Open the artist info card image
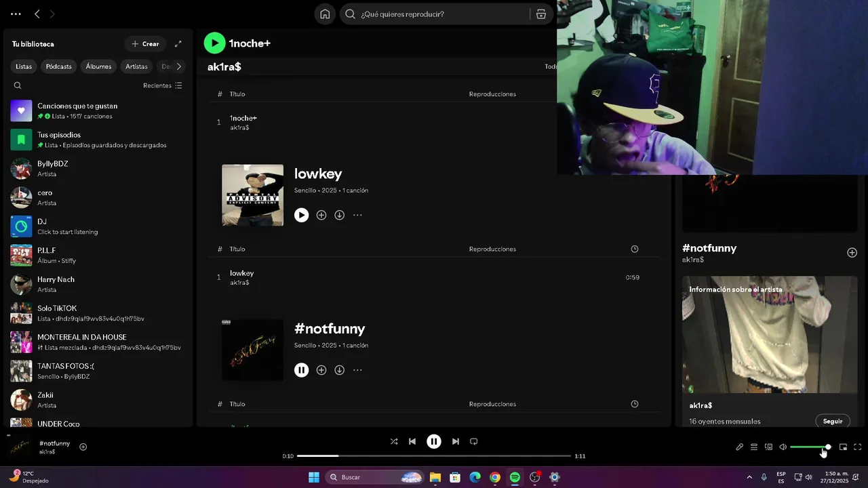Screen dimensions: 868x488 click(x=770, y=334)
